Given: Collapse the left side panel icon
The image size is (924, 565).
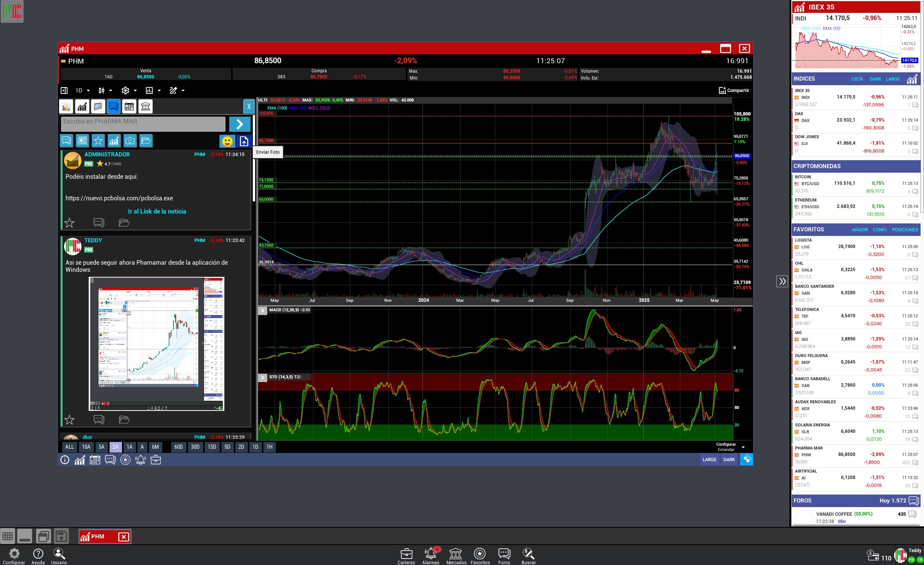Looking at the screenshot, I should (64, 91).
